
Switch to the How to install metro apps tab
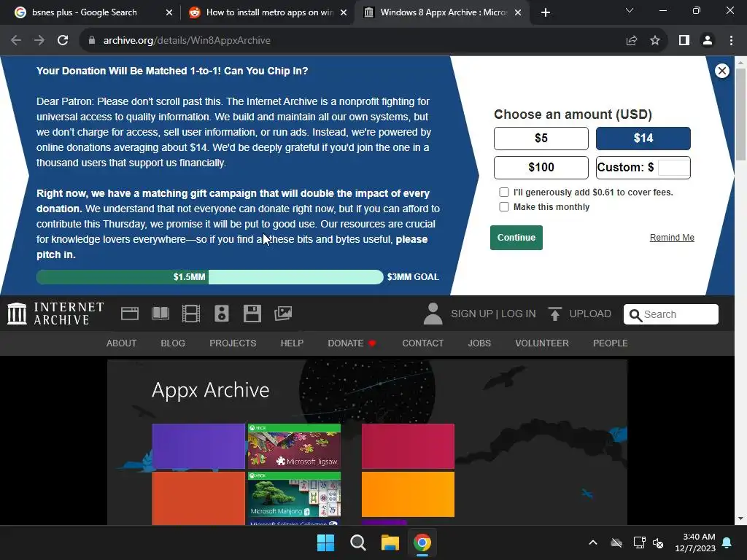click(269, 12)
